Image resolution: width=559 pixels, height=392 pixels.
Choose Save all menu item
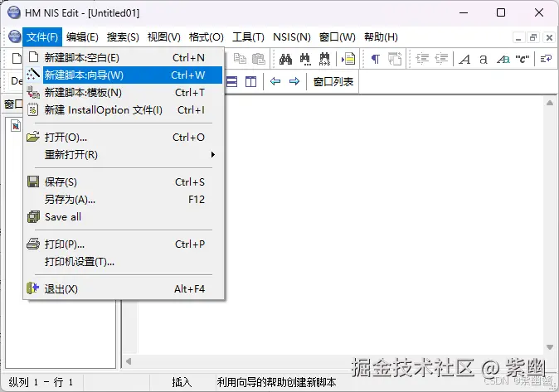[124, 216]
